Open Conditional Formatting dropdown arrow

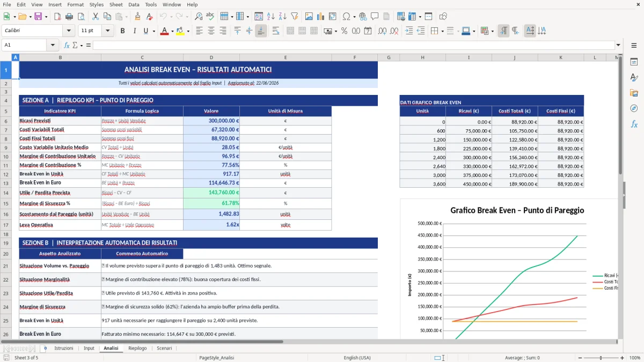492,31
